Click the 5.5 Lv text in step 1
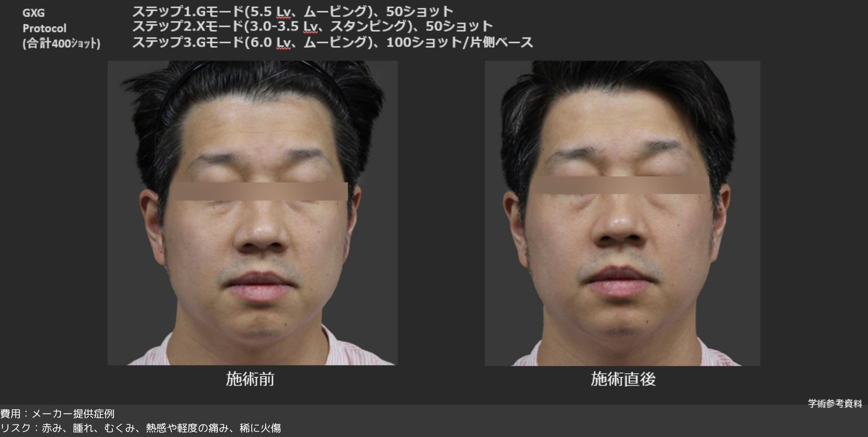Image resolution: width=868 pixels, height=437 pixels. 270,11
